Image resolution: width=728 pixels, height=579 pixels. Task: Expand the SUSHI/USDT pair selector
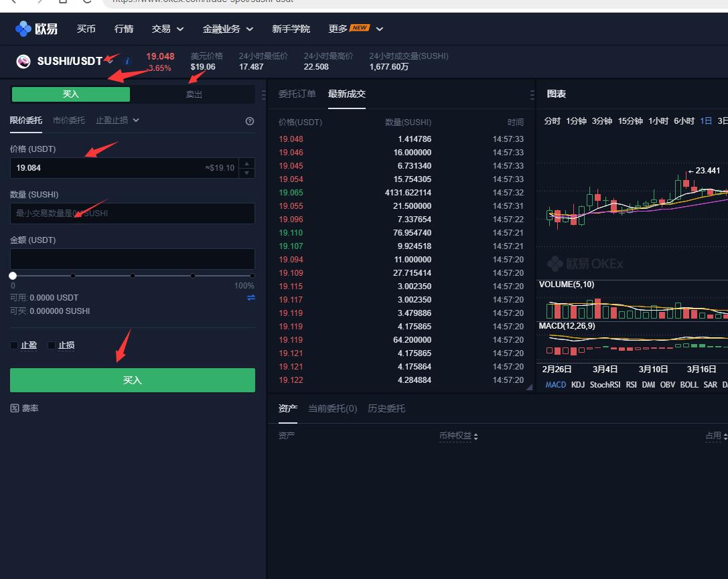point(111,61)
